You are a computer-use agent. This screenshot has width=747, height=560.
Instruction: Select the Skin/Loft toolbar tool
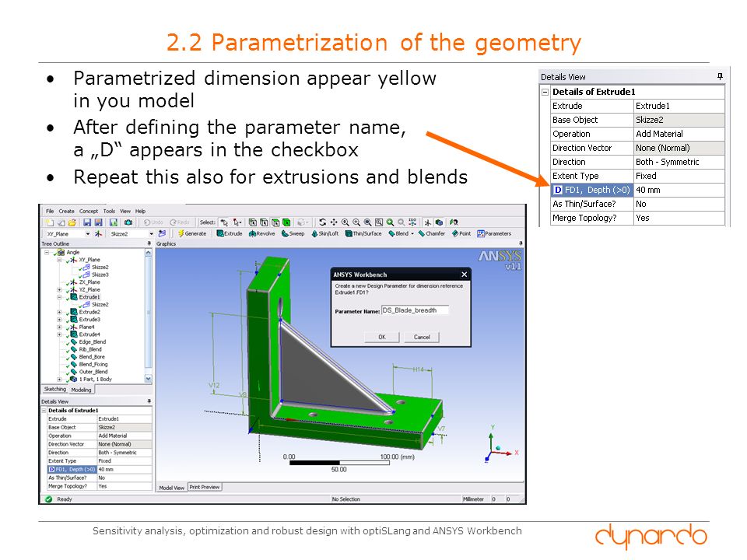click(325, 234)
